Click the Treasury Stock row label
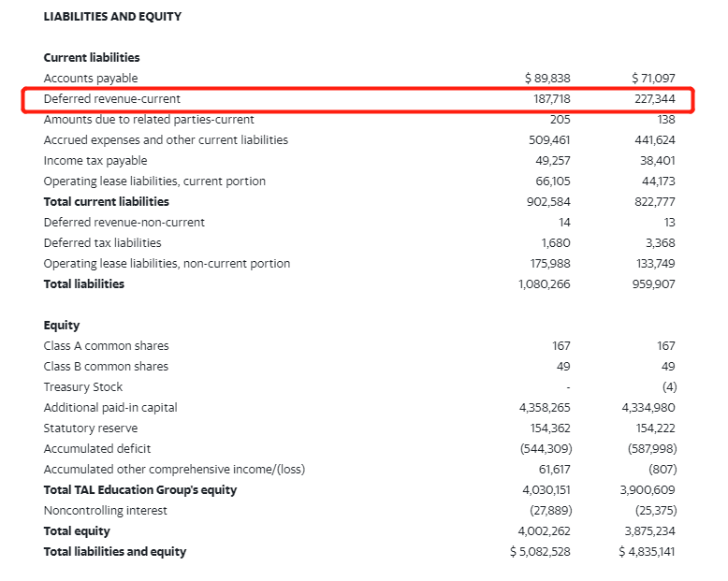Viewport: 728px width, 581px height. click(83, 387)
